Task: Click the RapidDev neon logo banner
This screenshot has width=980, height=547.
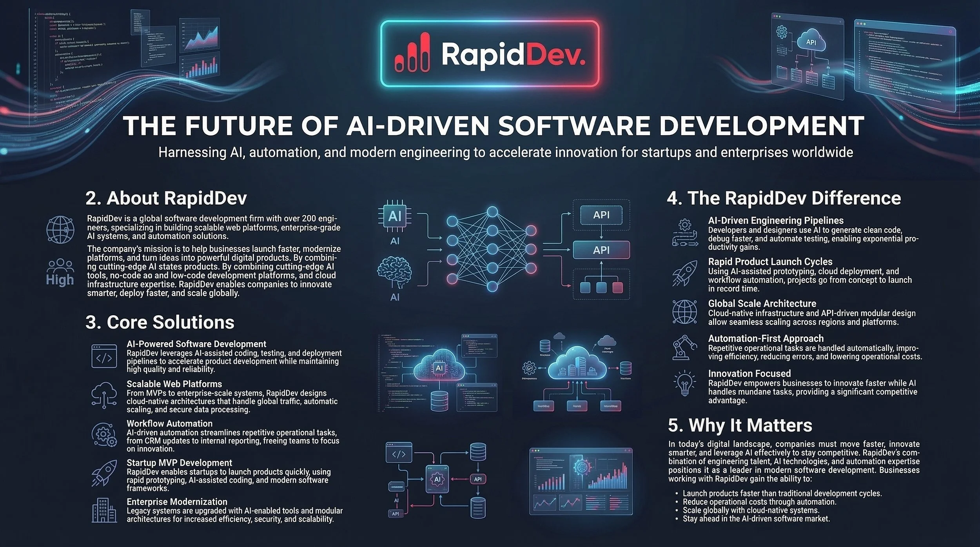Action: (x=490, y=53)
